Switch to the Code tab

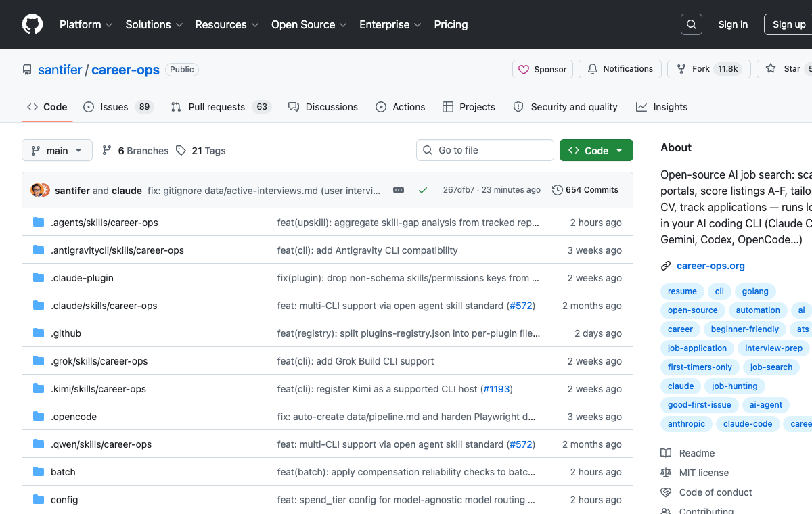[47, 107]
